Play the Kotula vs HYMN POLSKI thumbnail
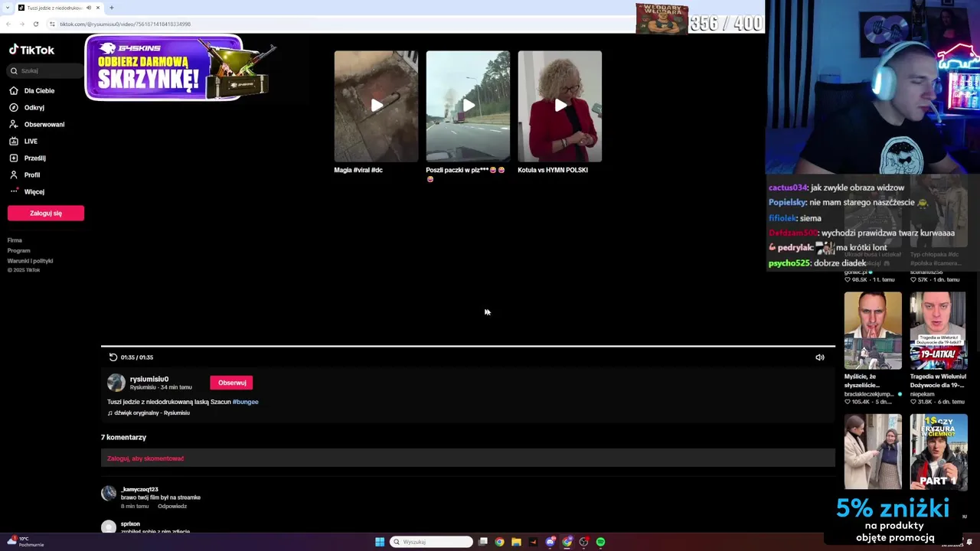Image resolution: width=980 pixels, height=551 pixels. [x=560, y=106]
